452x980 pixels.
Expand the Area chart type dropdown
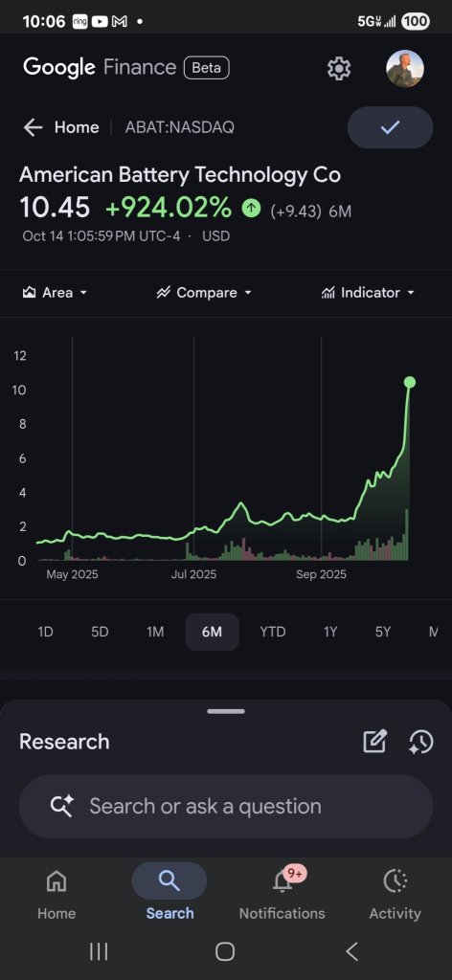click(x=55, y=293)
